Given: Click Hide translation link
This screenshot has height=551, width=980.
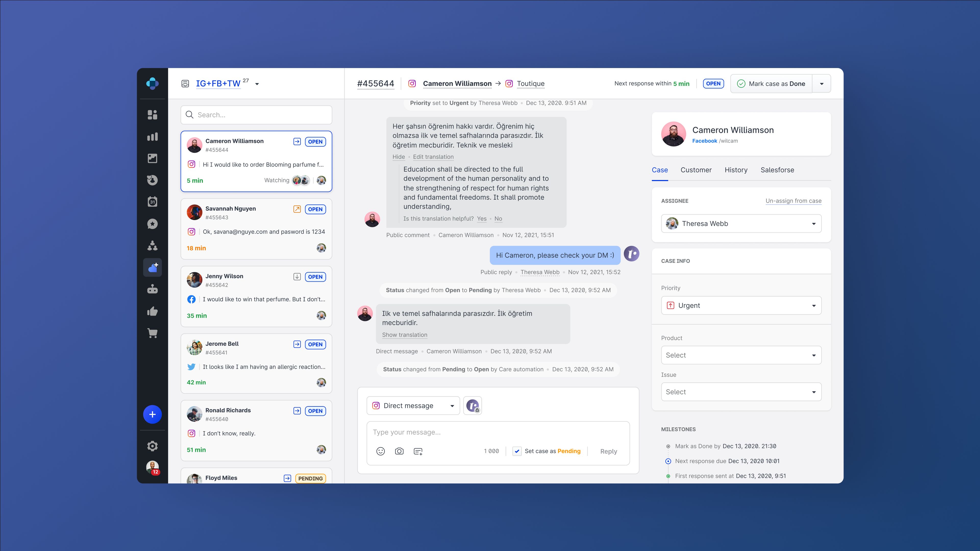Looking at the screenshot, I should pyautogui.click(x=399, y=157).
